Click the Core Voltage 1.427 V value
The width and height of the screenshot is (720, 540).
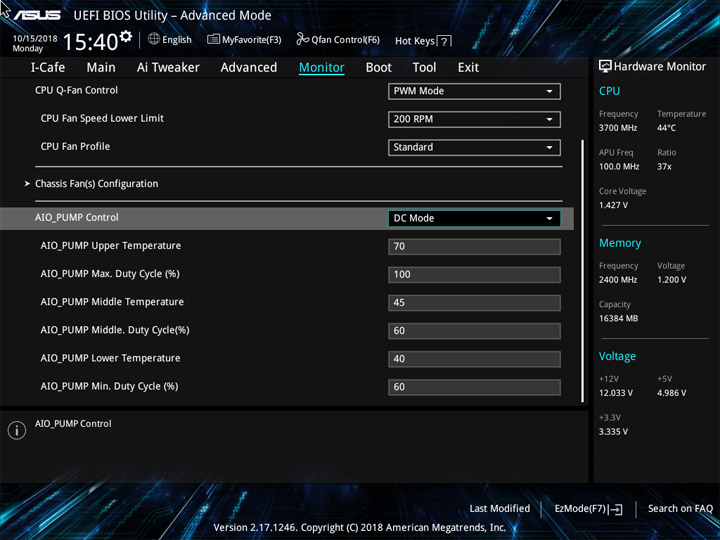click(613, 205)
